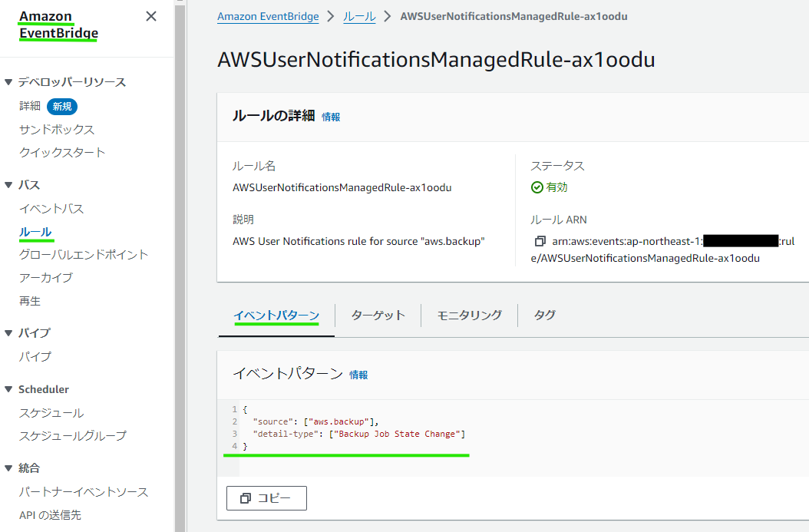Go to ルール breadcrumb link

point(359,16)
